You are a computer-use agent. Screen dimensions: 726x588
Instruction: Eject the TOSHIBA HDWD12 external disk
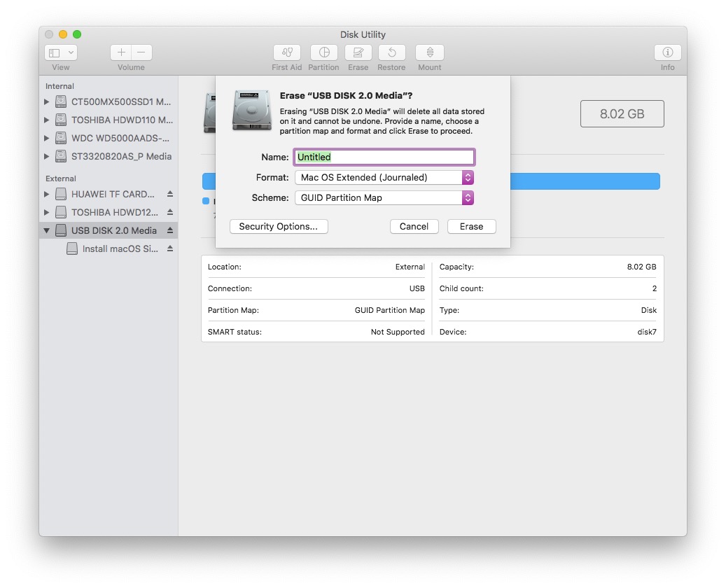pos(170,212)
